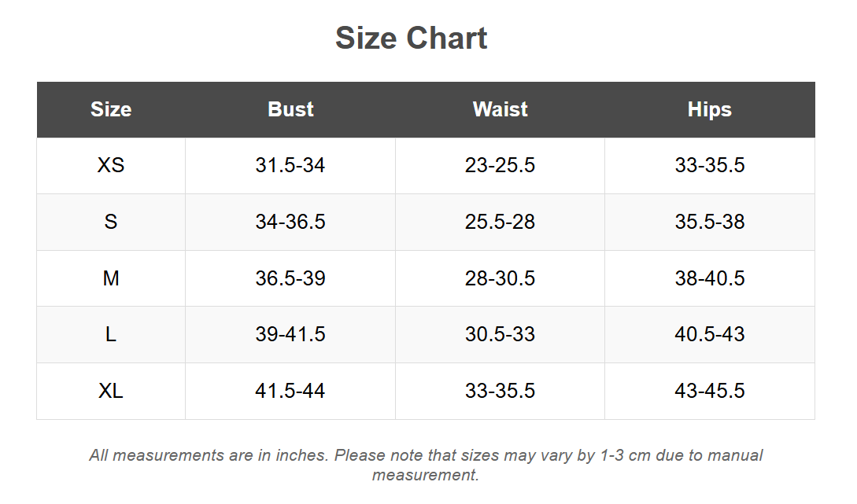Viewport: 857px width, 504px height.
Task: Click the Bust column header
Action: coord(290,109)
